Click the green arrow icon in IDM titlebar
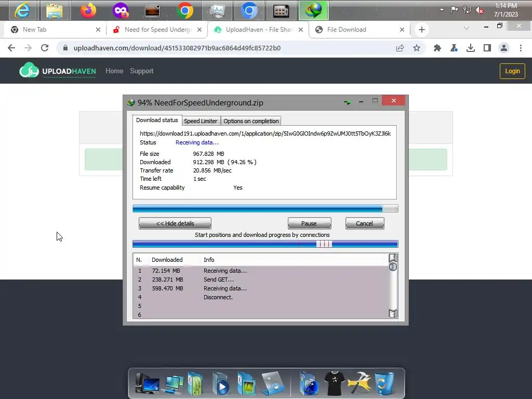The image size is (532, 399). pyautogui.click(x=347, y=102)
